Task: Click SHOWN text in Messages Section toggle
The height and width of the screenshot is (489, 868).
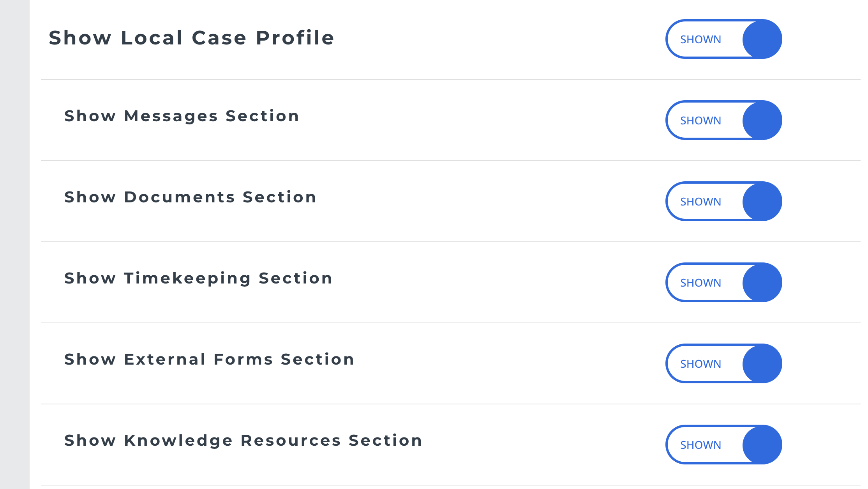Action: coord(700,120)
